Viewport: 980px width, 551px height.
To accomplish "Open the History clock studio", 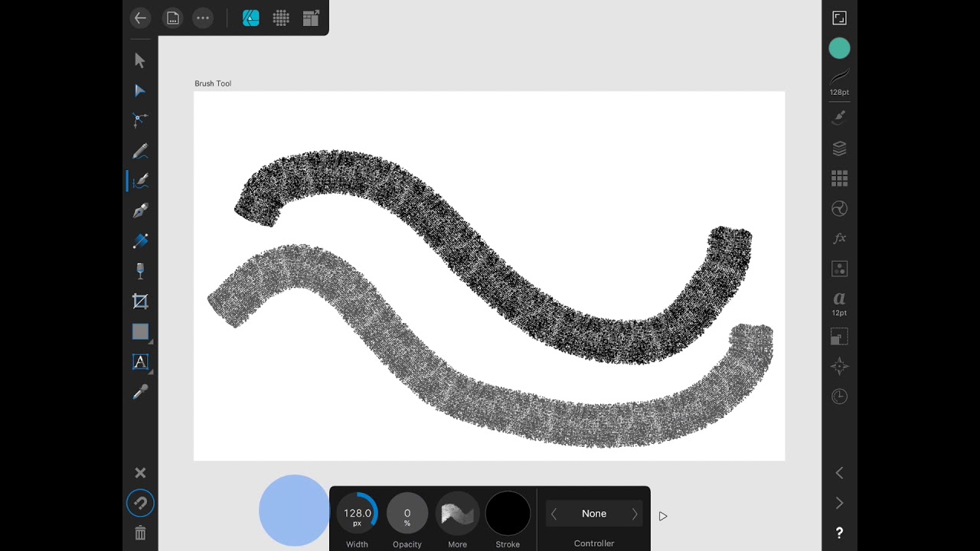I will pyautogui.click(x=840, y=396).
